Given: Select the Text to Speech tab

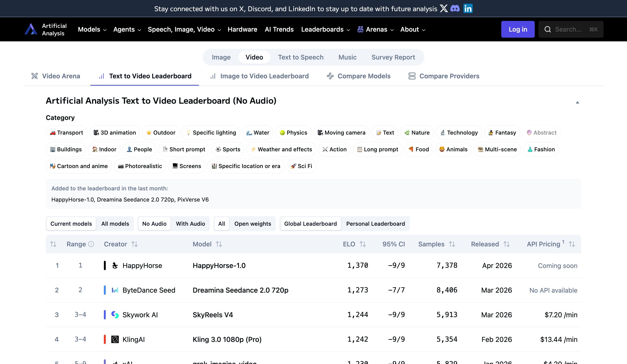Looking at the screenshot, I should [x=300, y=57].
